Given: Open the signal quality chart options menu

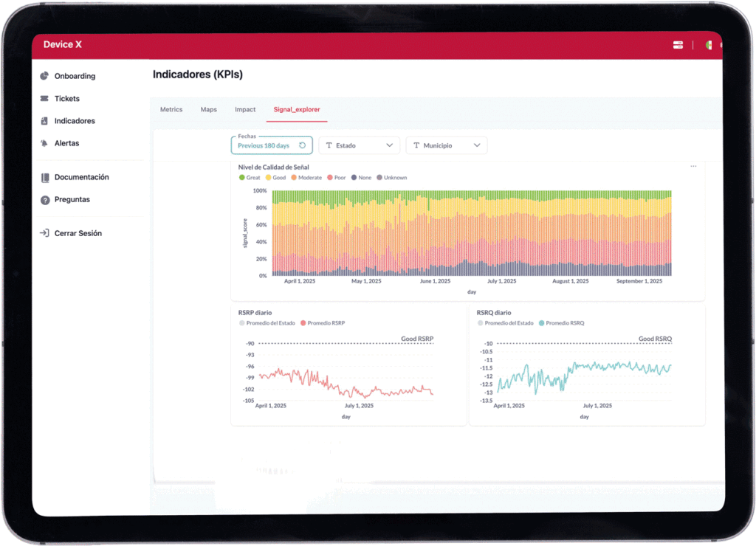Looking at the screenshot, I should pos(693,167).
